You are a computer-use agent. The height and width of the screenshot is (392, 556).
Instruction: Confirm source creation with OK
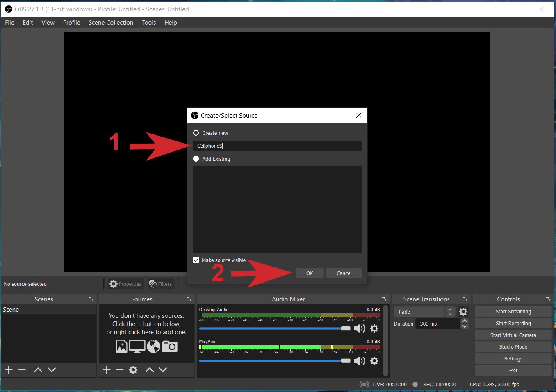pos(309,273)
